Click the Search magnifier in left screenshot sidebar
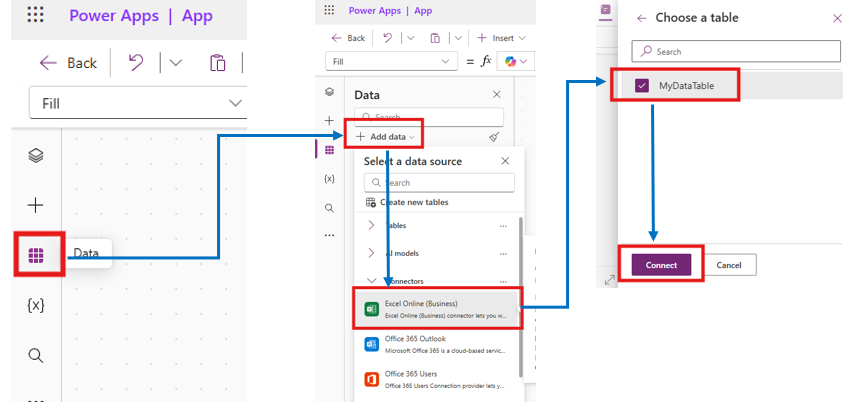 [x=35, y=355]
